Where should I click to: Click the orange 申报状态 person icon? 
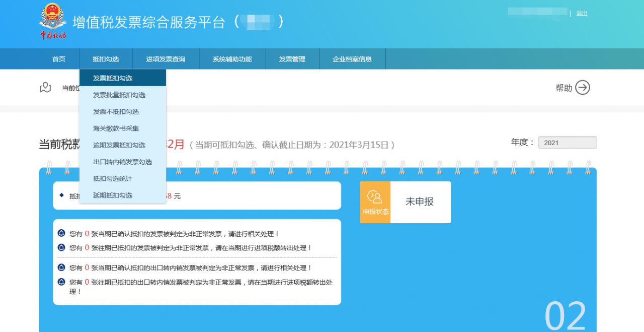[375, 198]
